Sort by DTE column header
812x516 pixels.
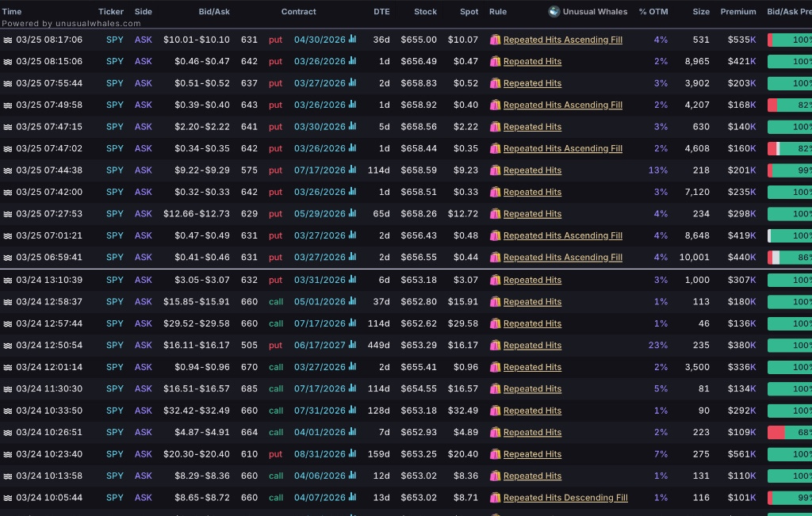pos(381,11)
